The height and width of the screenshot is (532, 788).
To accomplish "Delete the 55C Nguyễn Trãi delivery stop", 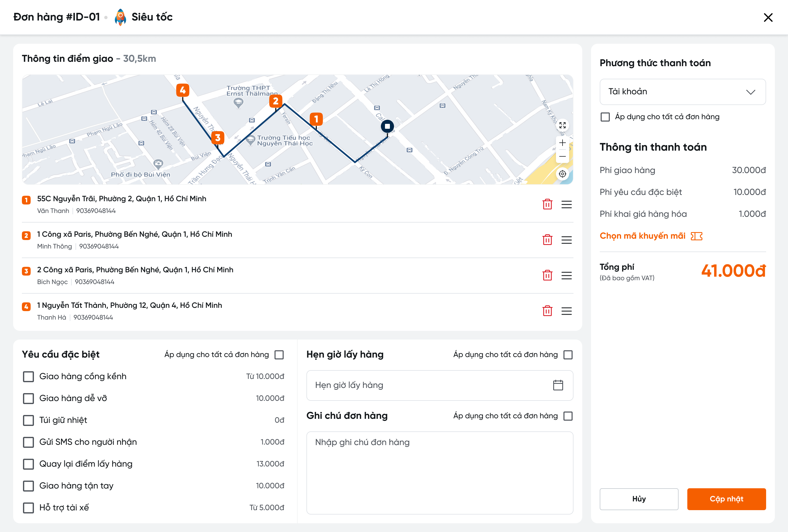I will coord(547,204).
